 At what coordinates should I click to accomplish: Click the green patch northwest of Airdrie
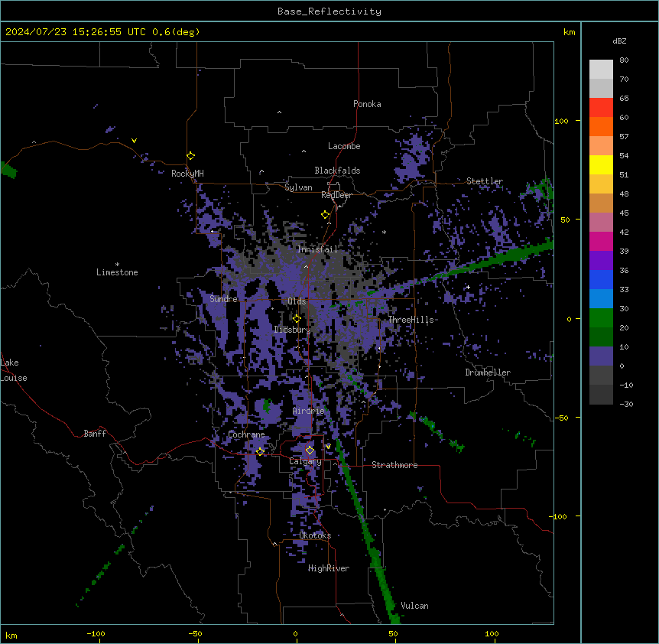266,405
